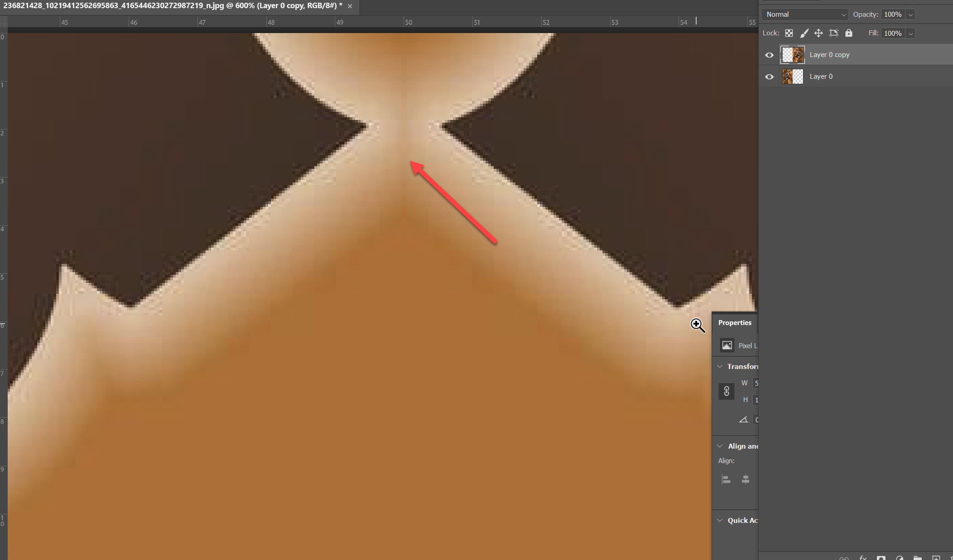Click the align horizontal centers button
This screenshot has height=560, width=953.
[746, 479]
